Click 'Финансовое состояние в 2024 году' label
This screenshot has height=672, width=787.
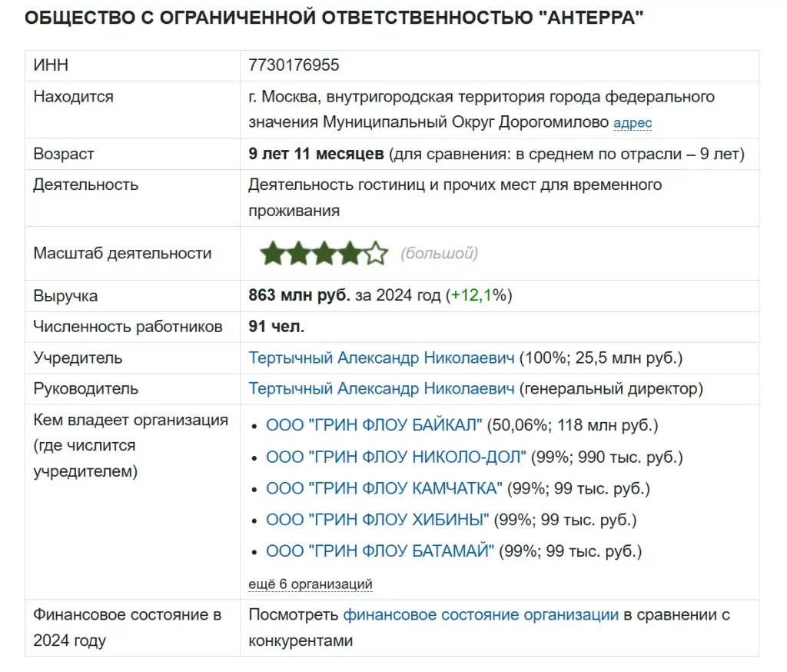[127, 628]
